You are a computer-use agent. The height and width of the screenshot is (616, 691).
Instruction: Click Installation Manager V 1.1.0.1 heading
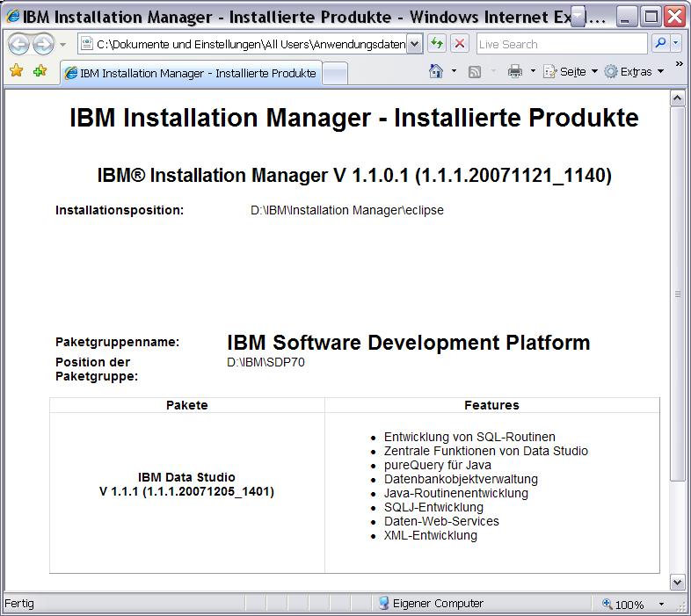pyautogui.click(x=354, y=176)
